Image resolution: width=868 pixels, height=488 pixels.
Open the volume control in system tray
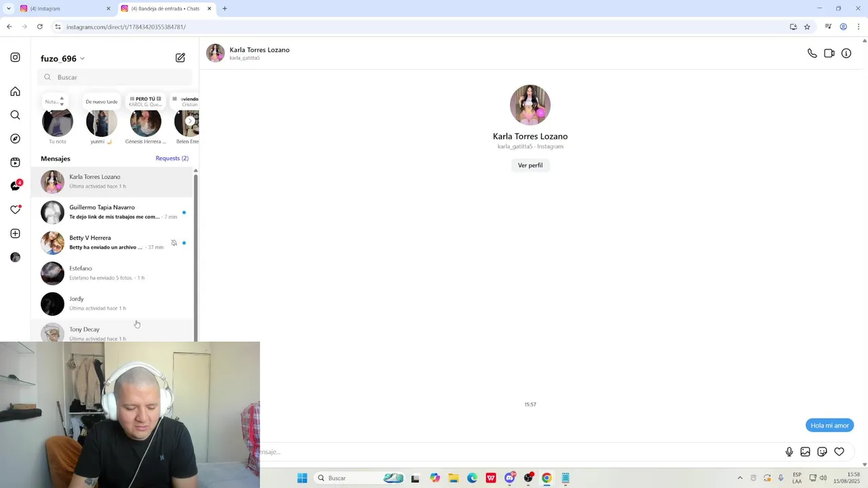coord(823,479)
